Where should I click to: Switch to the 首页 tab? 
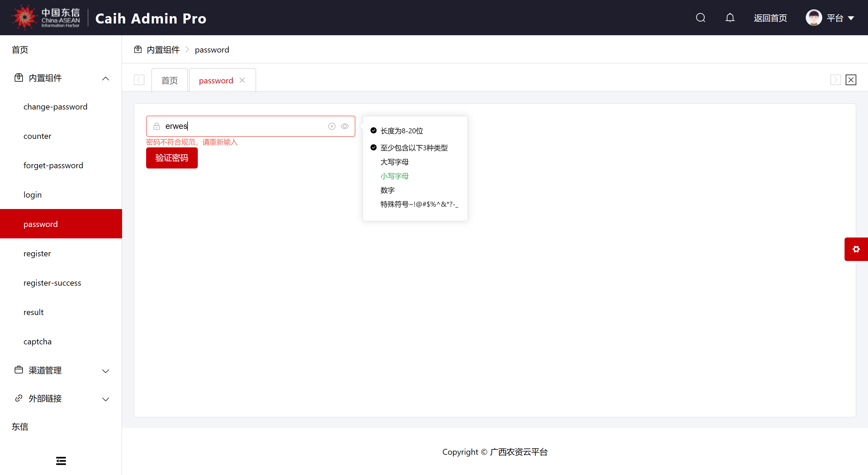169,80
